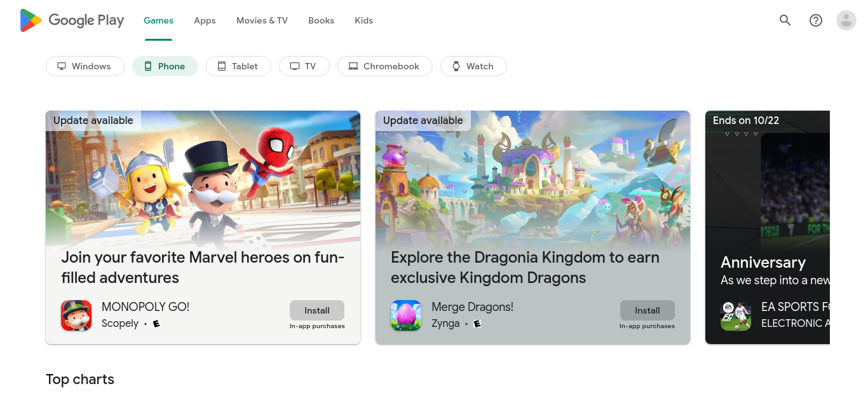Click the Merge Dragons! content rating E icon

click(477, 324)
